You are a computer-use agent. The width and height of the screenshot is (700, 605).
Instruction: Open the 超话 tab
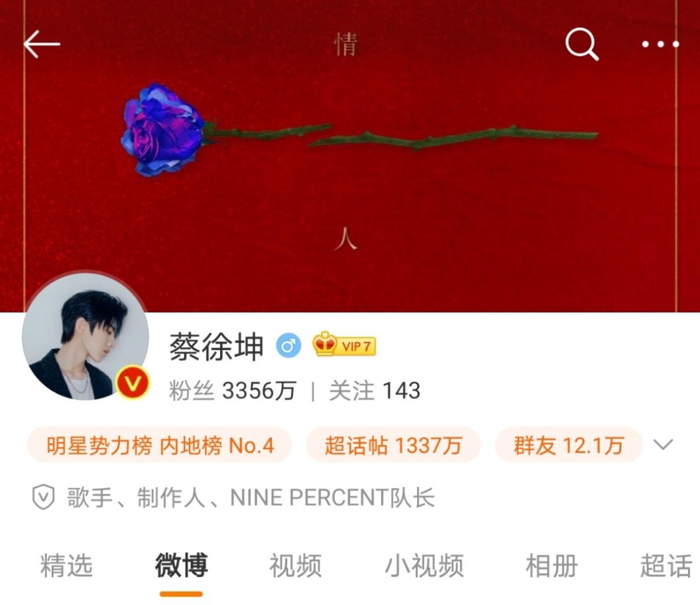[x=666, y=565]
